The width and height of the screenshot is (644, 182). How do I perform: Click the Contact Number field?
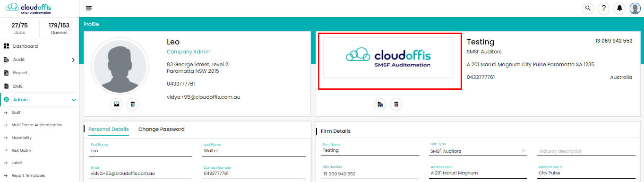[x=254, y=173]
